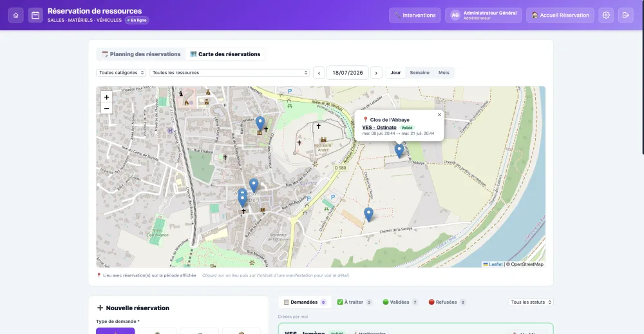
Task: Open the VES - Ostinato event link
Action: point(379,128)
